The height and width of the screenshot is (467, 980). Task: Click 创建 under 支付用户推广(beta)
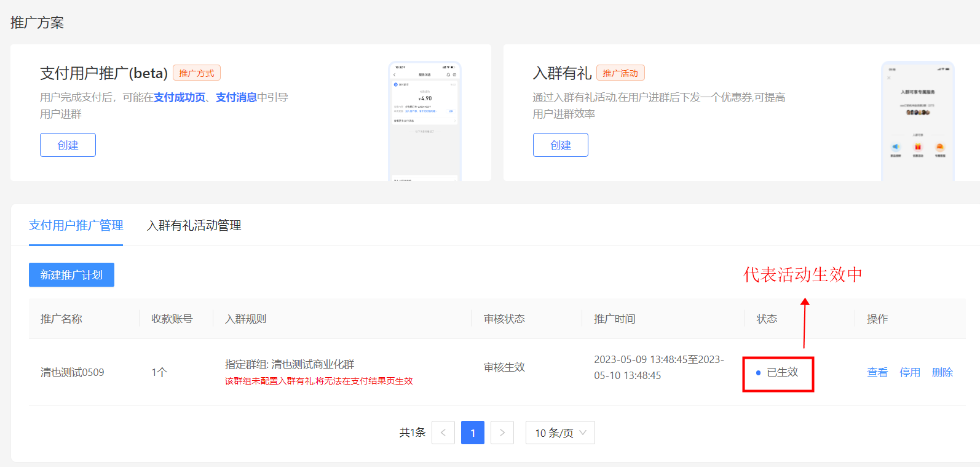(68, 145)
